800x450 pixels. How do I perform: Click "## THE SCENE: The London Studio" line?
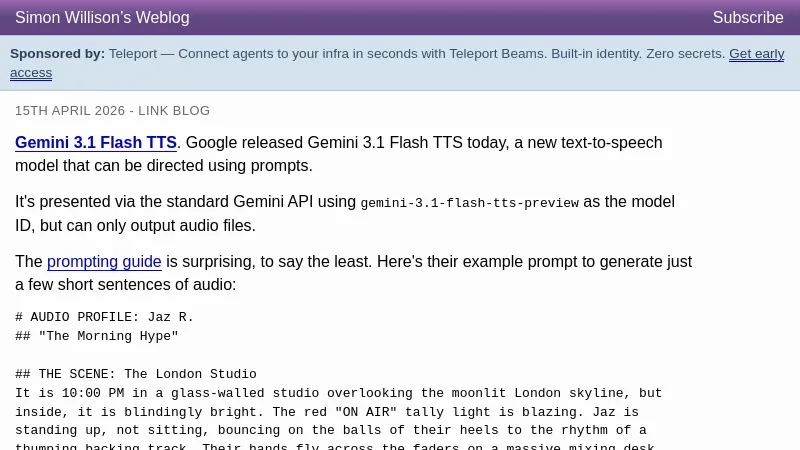pos(135,374)
